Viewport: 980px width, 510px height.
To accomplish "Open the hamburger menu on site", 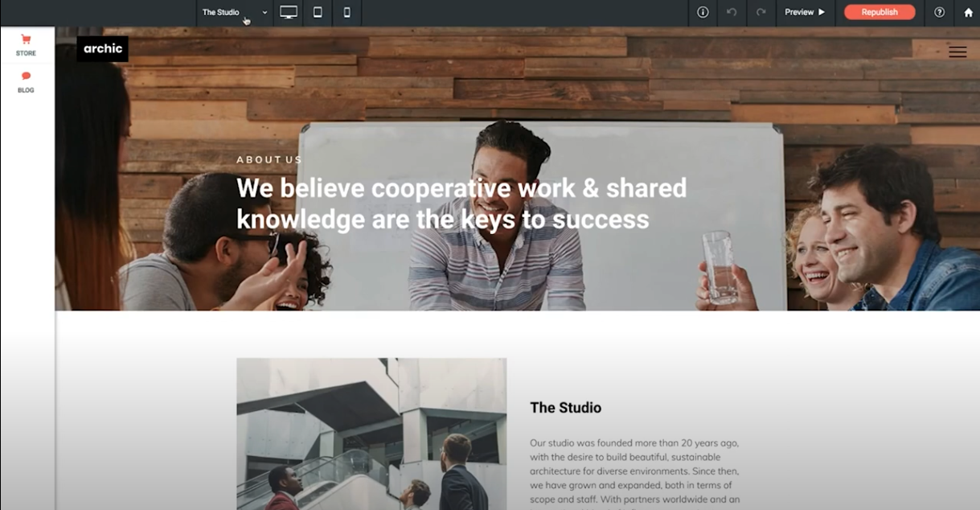I will tap(957, 51).
